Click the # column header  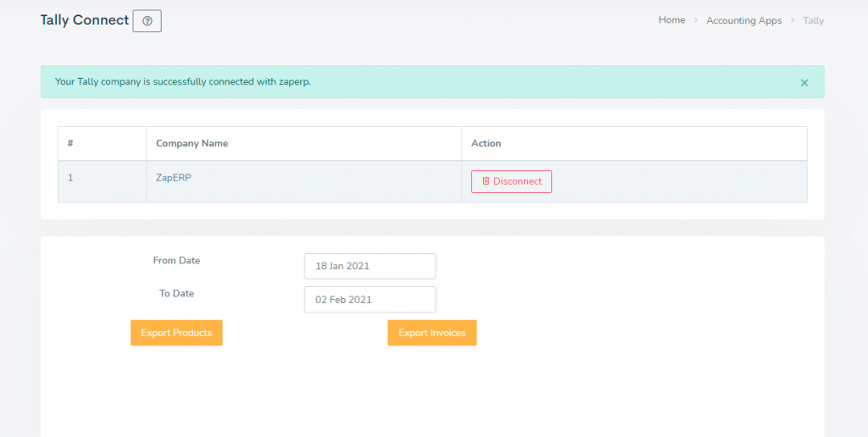103,143
